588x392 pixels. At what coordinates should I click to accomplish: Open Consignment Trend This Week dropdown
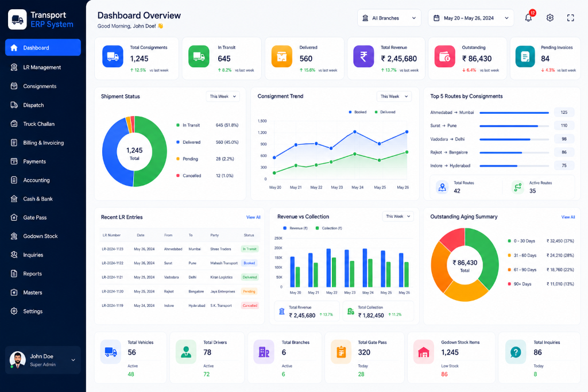(x=394, y=97)
